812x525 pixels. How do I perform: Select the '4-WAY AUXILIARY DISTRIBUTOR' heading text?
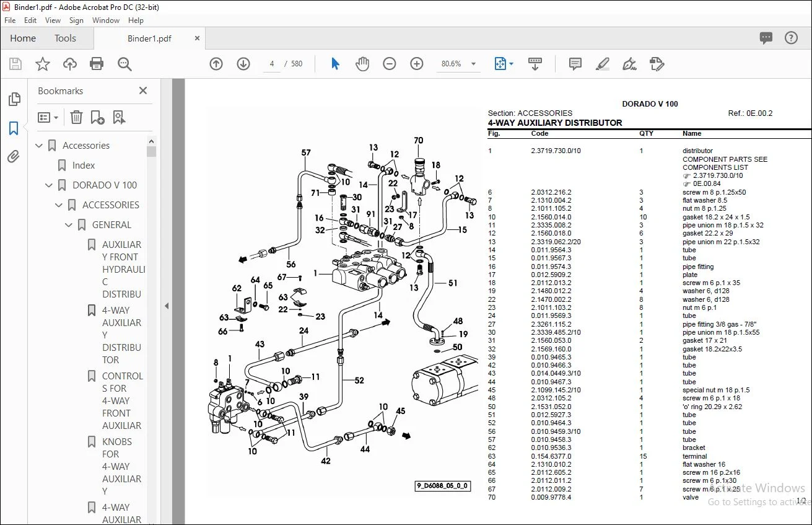pyautogui.click(x=555, y=123)
